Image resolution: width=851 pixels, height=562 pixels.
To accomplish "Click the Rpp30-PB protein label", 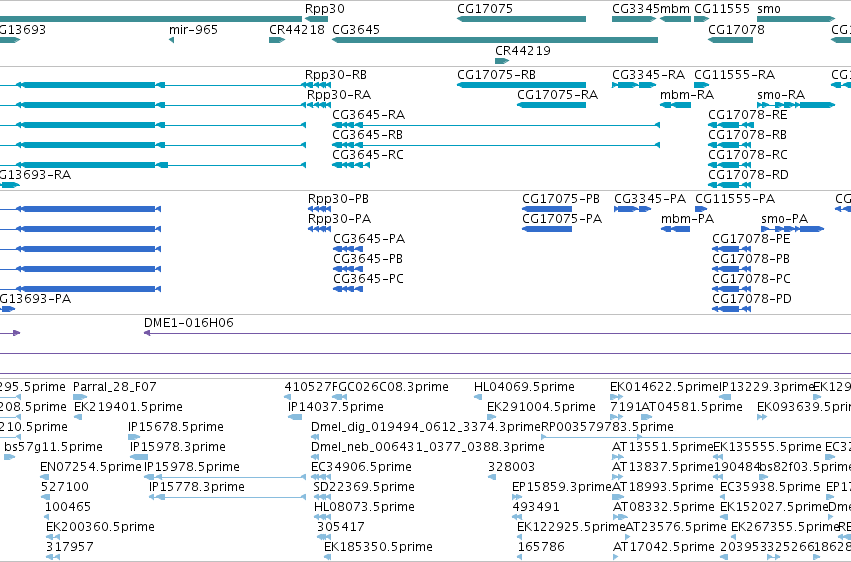I will pos(338,199).
